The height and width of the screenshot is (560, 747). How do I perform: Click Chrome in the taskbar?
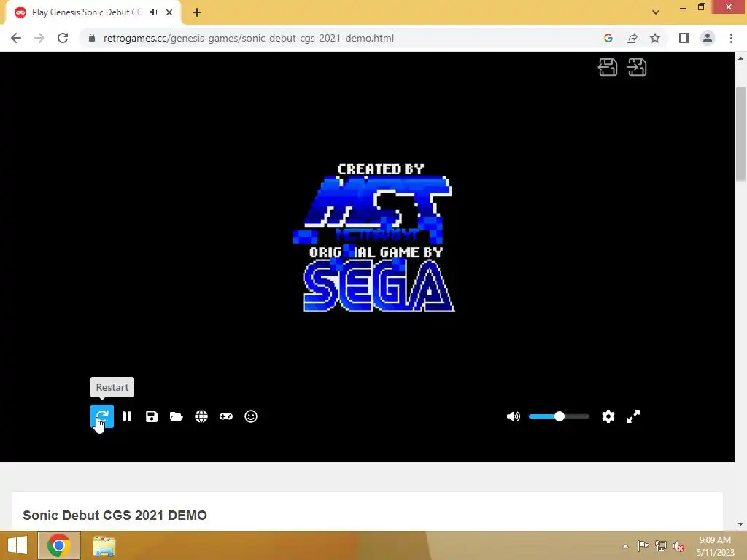pyautogui.click(x=59, y=545)
